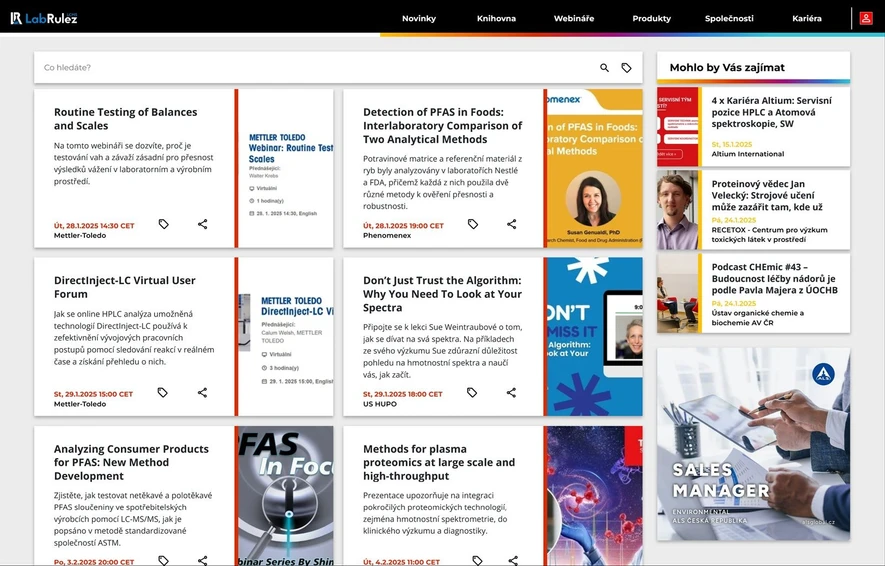
Task: Open '4 x Kariéra Altium' sidebar article
Action: (x=771, y=112)
